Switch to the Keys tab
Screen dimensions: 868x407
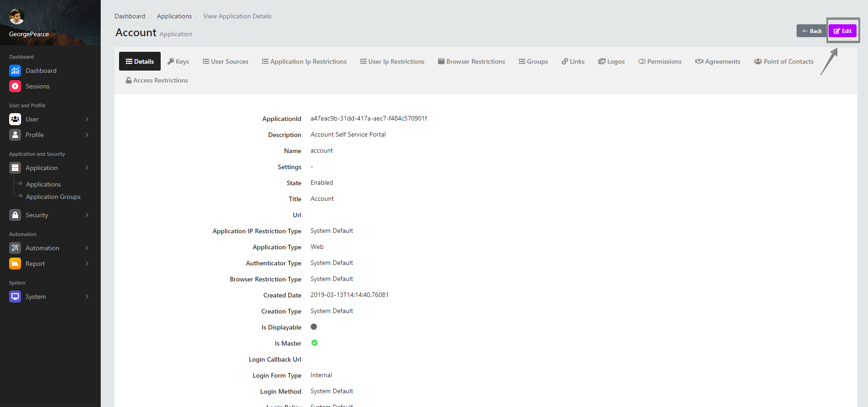point(178,61)
